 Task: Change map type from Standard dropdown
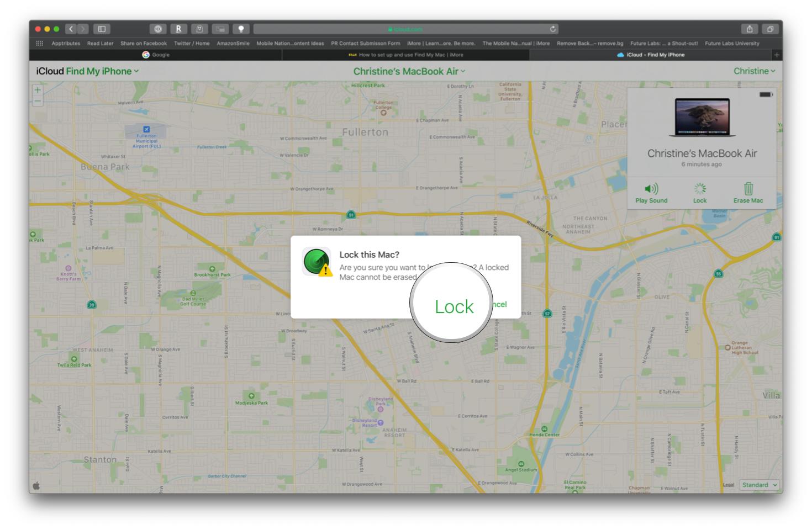click(759, 485)
